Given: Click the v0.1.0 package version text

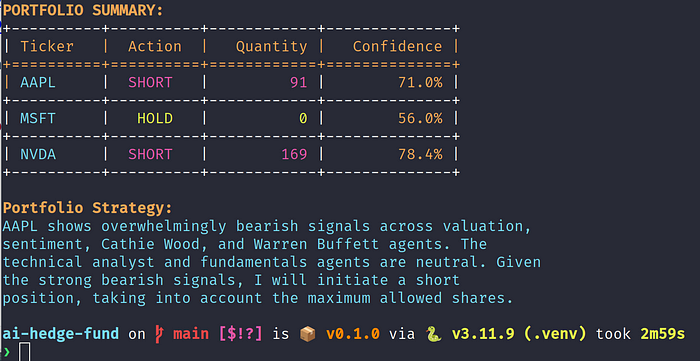Looking at the screenshot, I should (353, 334).
